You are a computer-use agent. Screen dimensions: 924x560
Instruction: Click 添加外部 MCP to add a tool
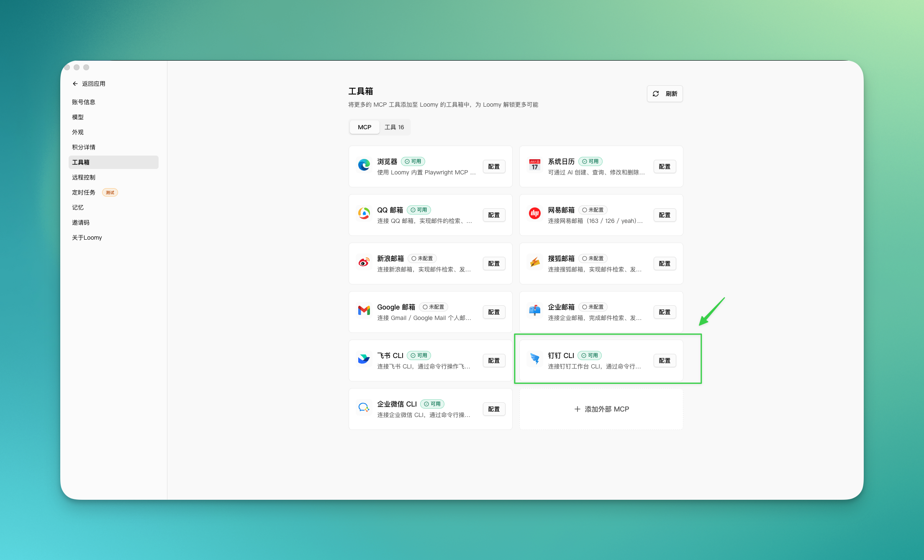(601, 409)
